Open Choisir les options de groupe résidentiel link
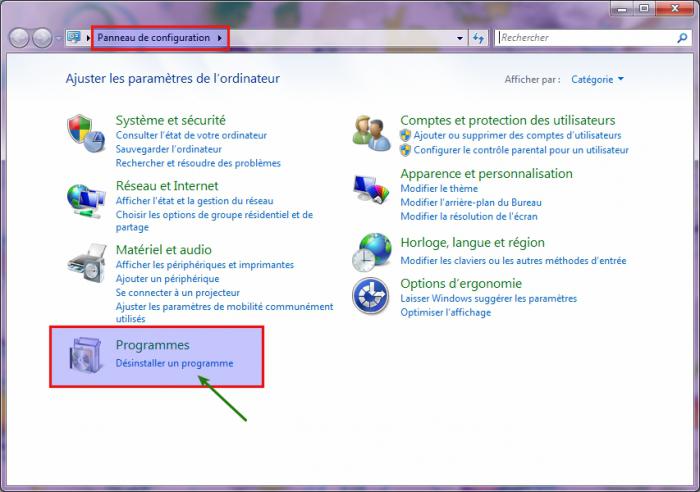700x492 pixels. pos(214,221)
